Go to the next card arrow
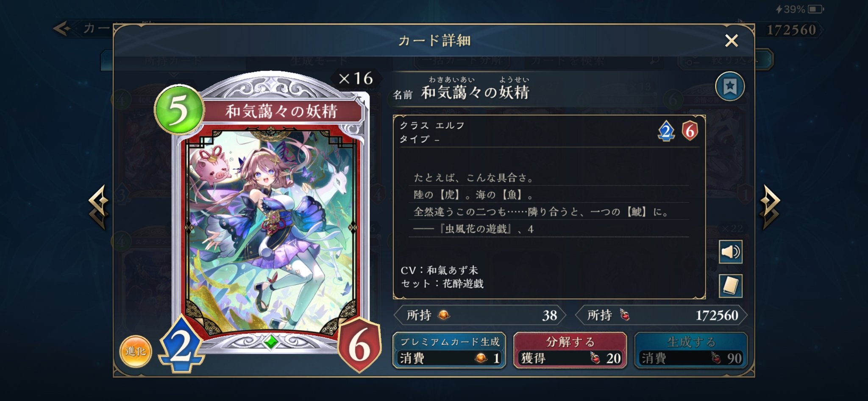This screenshot has width=868, height=401. click(x=769, y=207)
